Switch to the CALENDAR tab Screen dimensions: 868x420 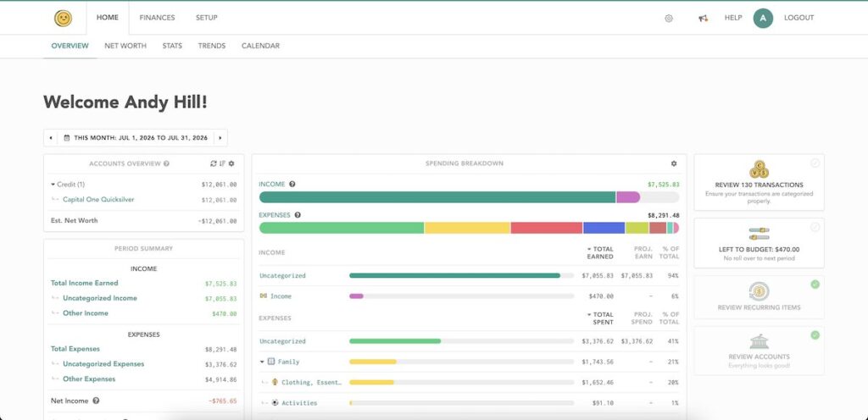coord(261,46)
